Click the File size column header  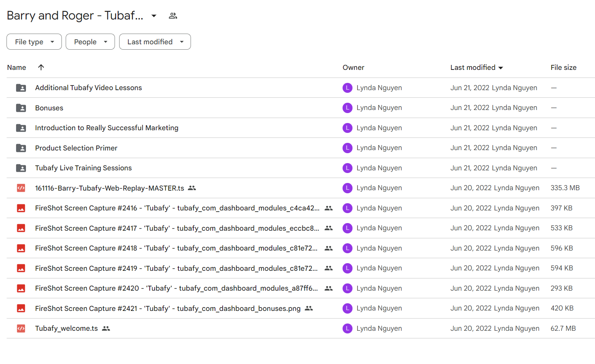[563, 67]
